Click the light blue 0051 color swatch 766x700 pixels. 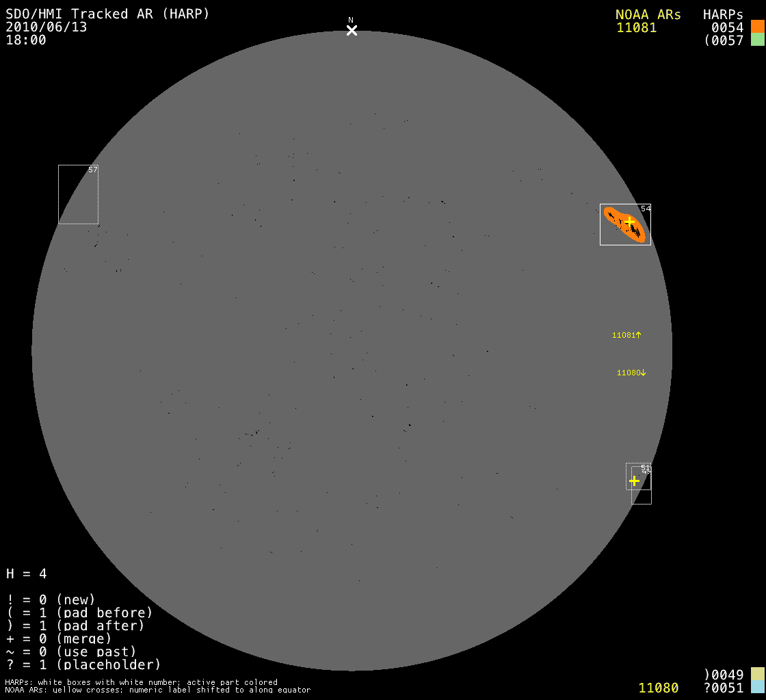coord(757,687)
